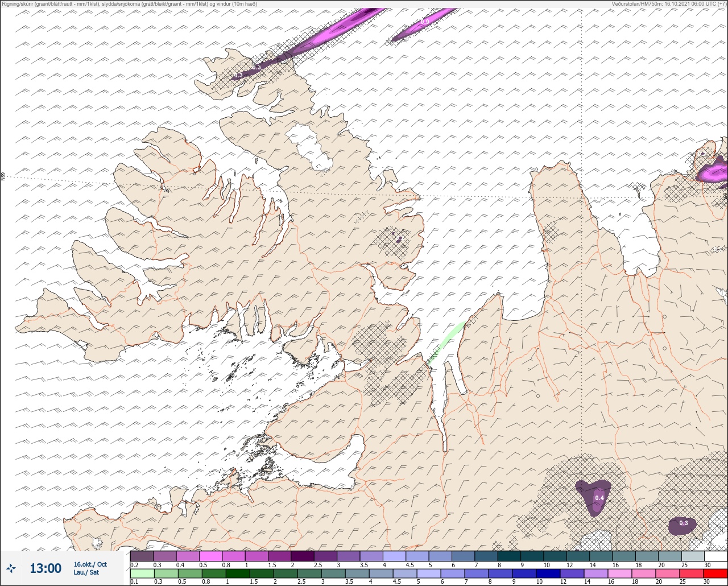Click the weekday text Lau./ Sat
This screenshot has width=728, height=586.
click(86, 572)
